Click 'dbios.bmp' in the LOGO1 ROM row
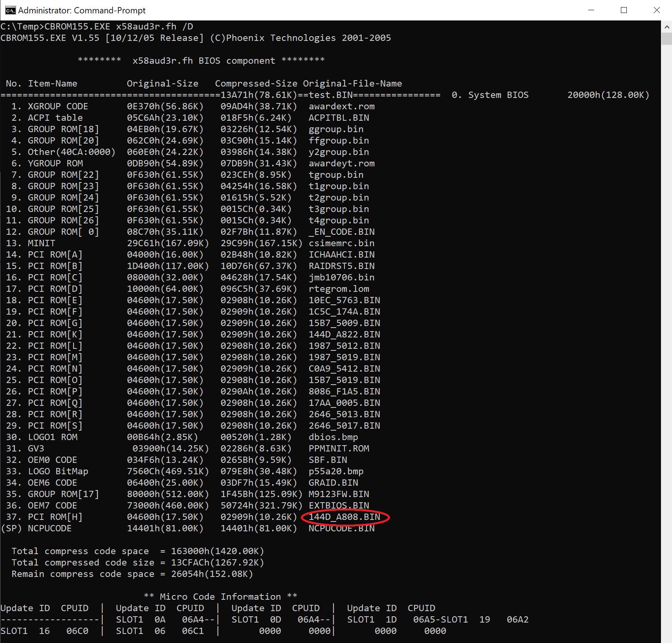 333,437
